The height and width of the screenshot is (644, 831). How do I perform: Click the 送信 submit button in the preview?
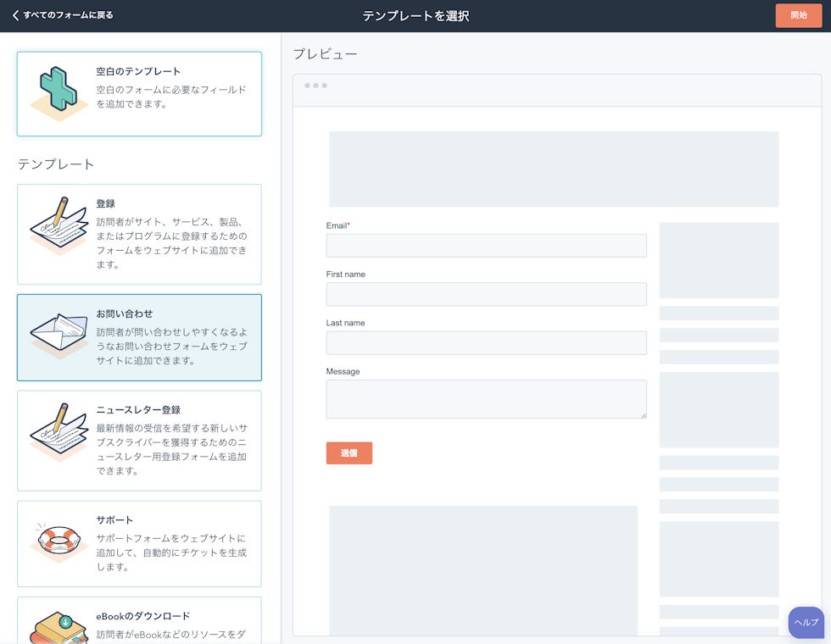(349, 452)
